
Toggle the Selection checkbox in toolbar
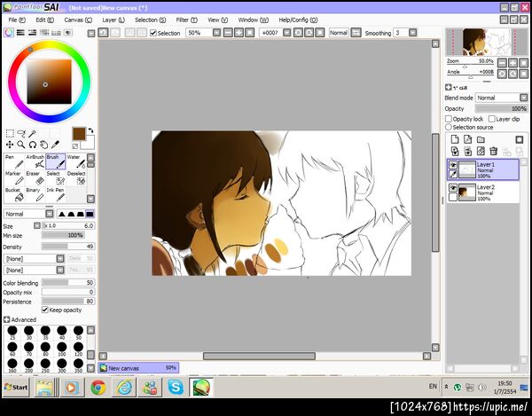[x=153, y=33]
